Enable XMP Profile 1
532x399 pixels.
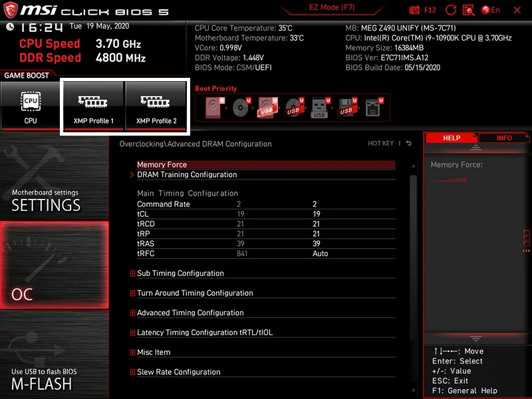pyautogui.click(x=93, y=106)
